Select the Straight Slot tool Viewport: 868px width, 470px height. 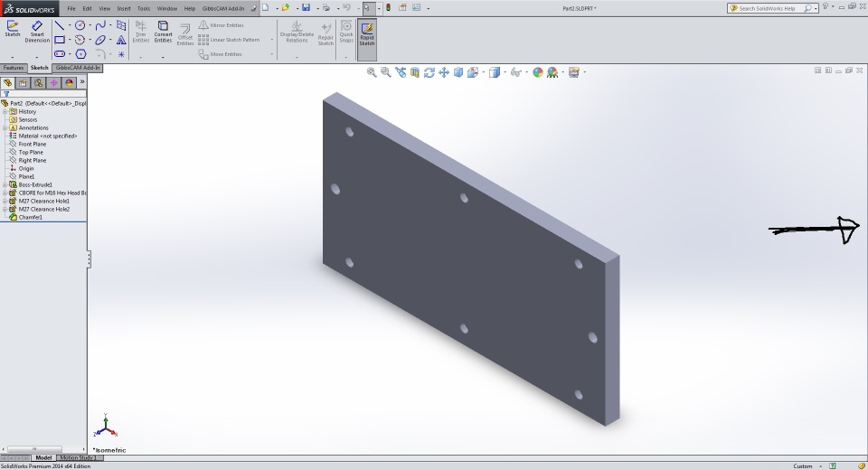tap(60, 54)
